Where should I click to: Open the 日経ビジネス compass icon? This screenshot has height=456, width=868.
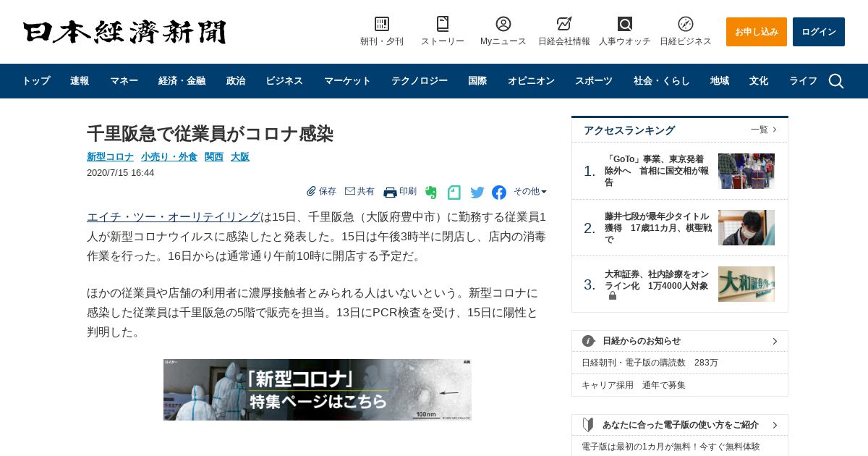pos(686,24)
